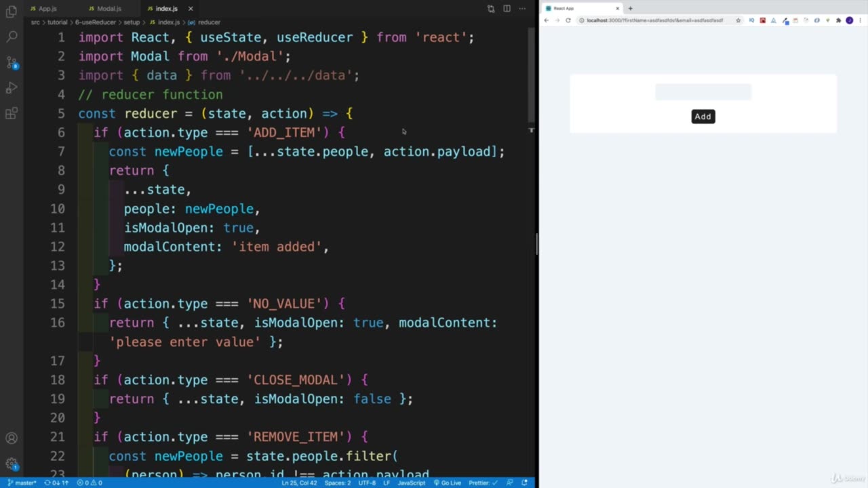The height and width of the screenshot is (488, 868).
Task: Click the 6-useReducer breadcrumb segment
Action: tap(96, 22)
